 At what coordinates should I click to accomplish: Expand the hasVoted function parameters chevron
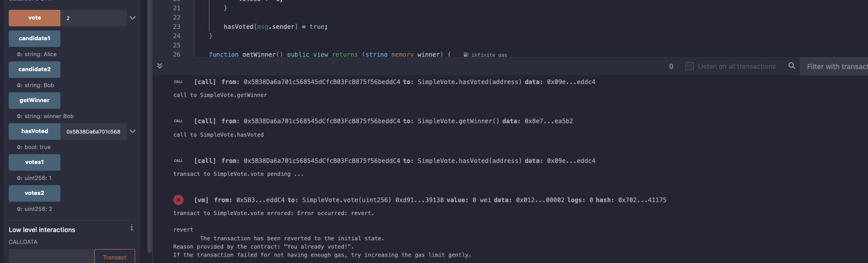pos(133,131)
